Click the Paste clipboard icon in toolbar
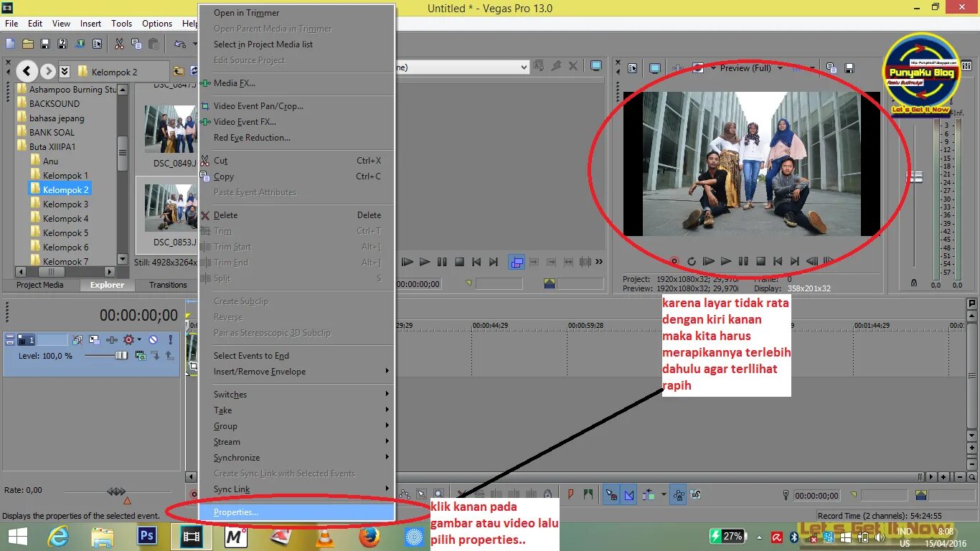The height and width of the screenshot is (551, 980). click(x=154, y=44)
